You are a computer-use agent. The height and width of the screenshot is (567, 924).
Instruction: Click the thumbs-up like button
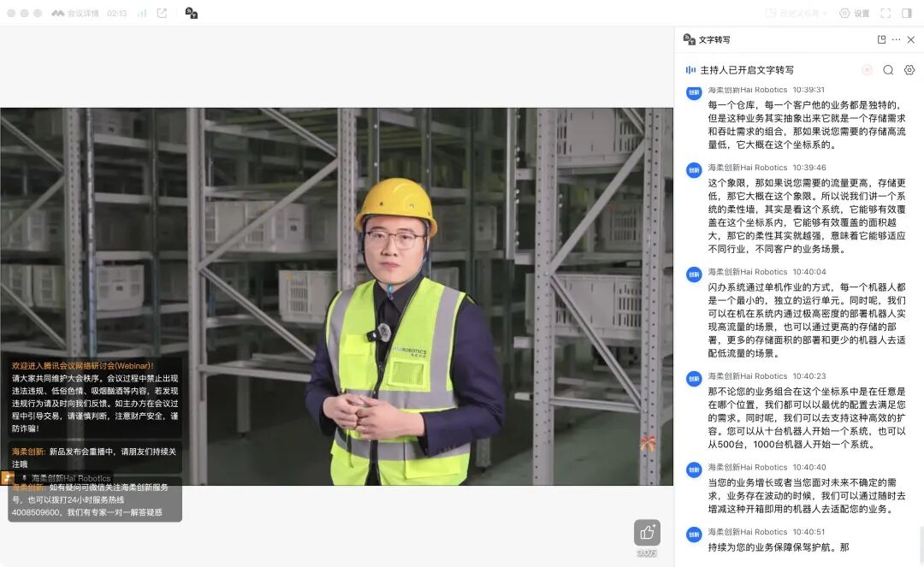tap(647, 533)
